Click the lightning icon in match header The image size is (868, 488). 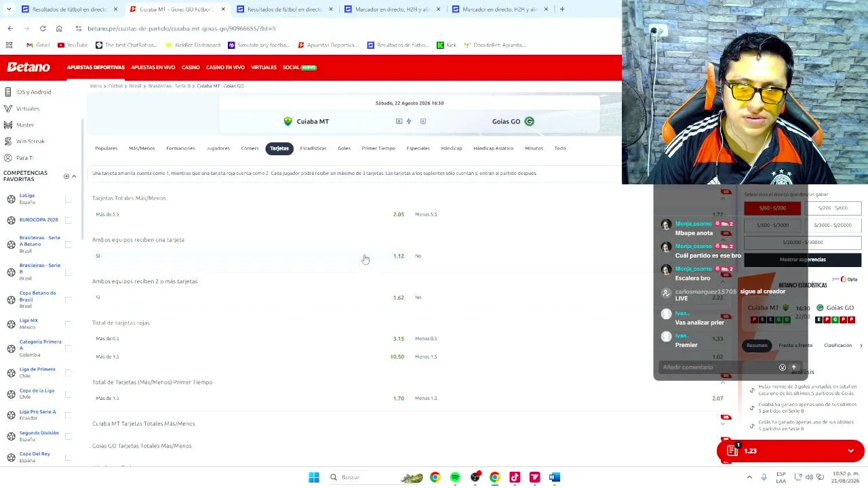click(x=409, y=121)
